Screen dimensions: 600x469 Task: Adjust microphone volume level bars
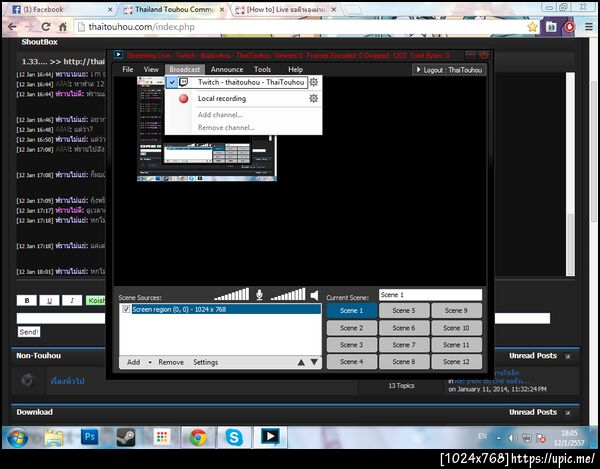point(232,294)
